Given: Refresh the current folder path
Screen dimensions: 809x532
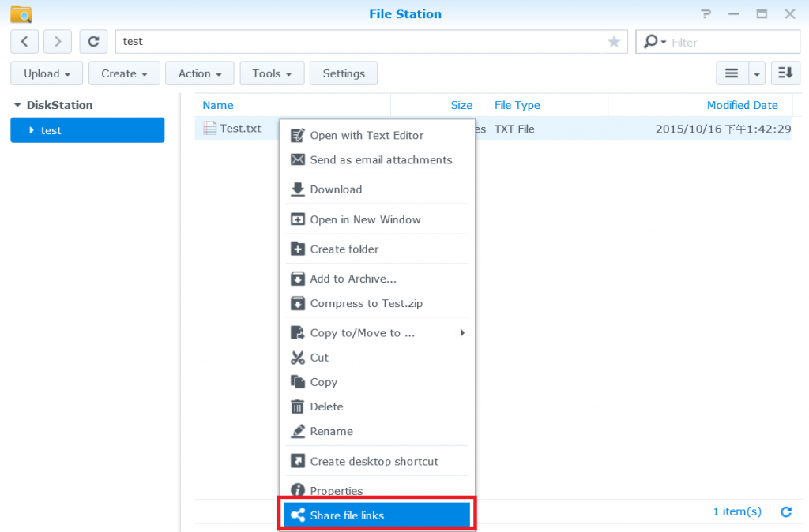Looking at the screenshot, I should click(x=93, y=42).
